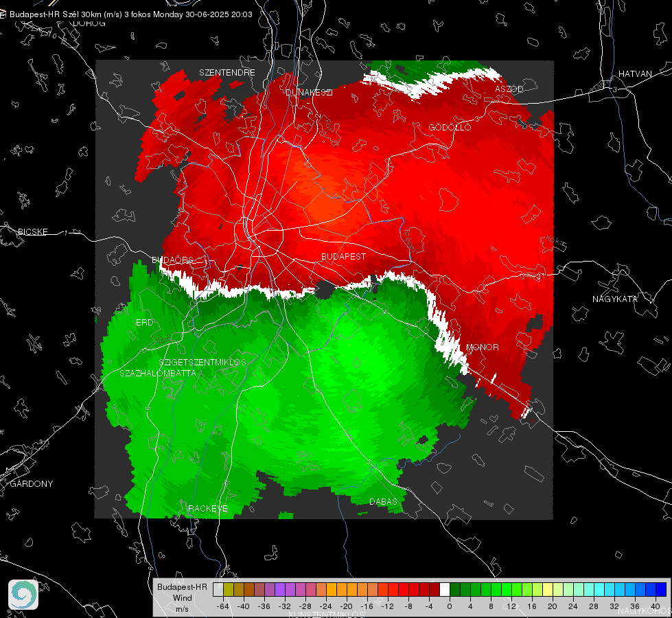The width and height of the screenshot is (672, 618).
Task: Click the 'Wind' label in the legend
Action: (x=182, y=598)
